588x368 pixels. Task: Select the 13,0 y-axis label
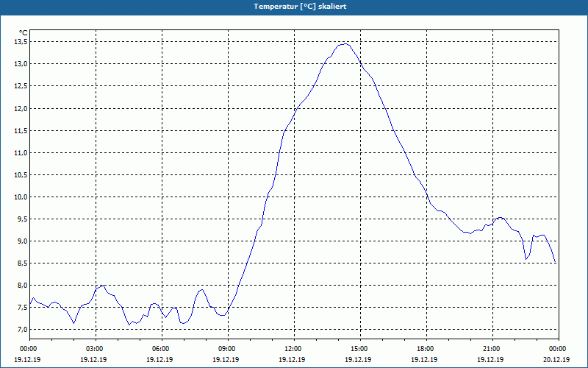tap(21, 64)
